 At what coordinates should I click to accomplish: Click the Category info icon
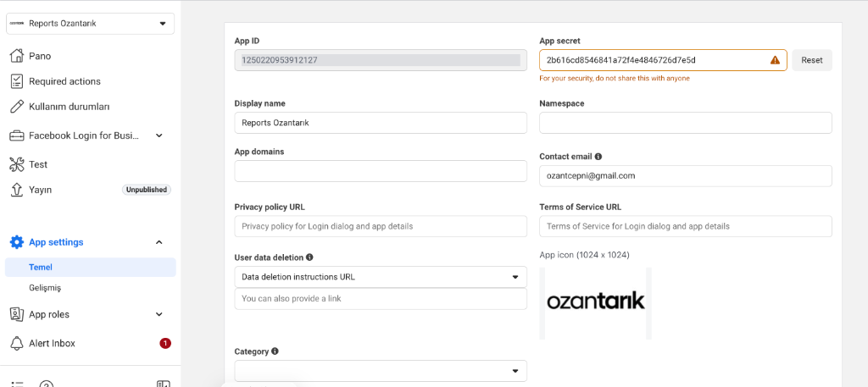pos(275,351)
